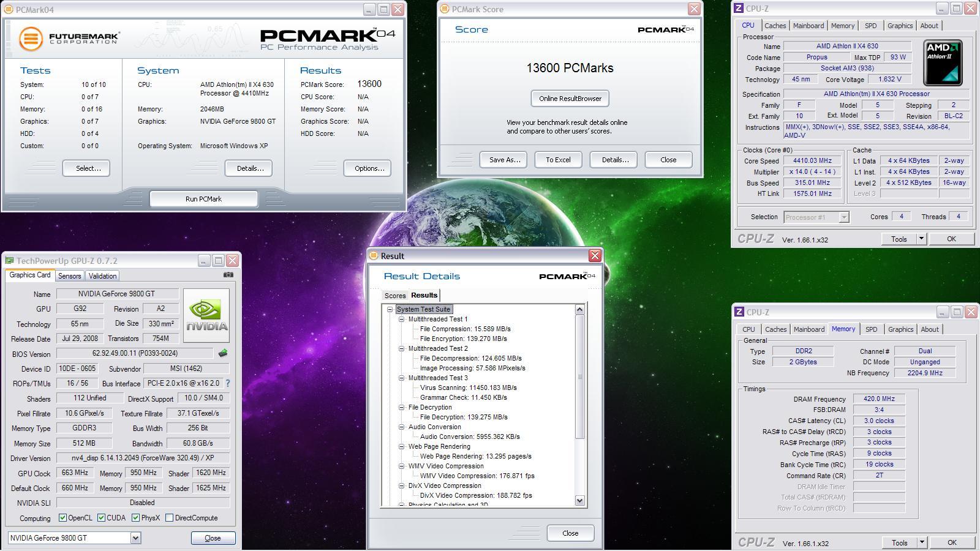Collapse the Audio Conversion node
This screenshot has height=551, width=980.
pos(402,427)
